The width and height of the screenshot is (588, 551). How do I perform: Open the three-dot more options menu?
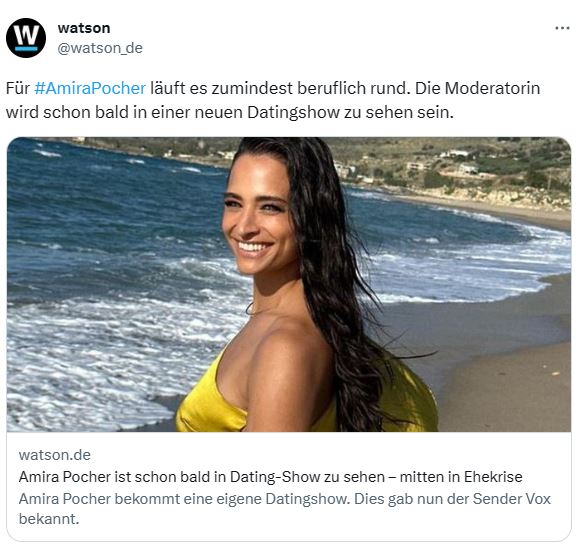(562, 28)
